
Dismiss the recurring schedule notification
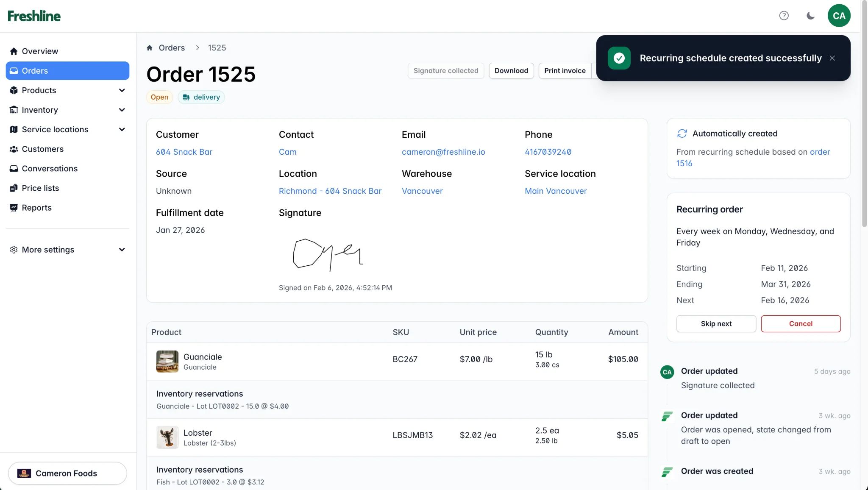click(x=832, y=58)
